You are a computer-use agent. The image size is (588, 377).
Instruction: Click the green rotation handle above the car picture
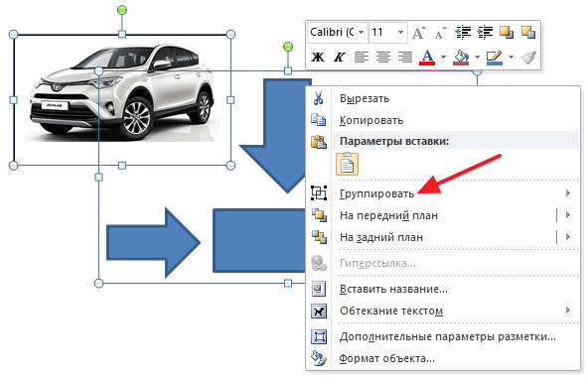coord(122,10)
